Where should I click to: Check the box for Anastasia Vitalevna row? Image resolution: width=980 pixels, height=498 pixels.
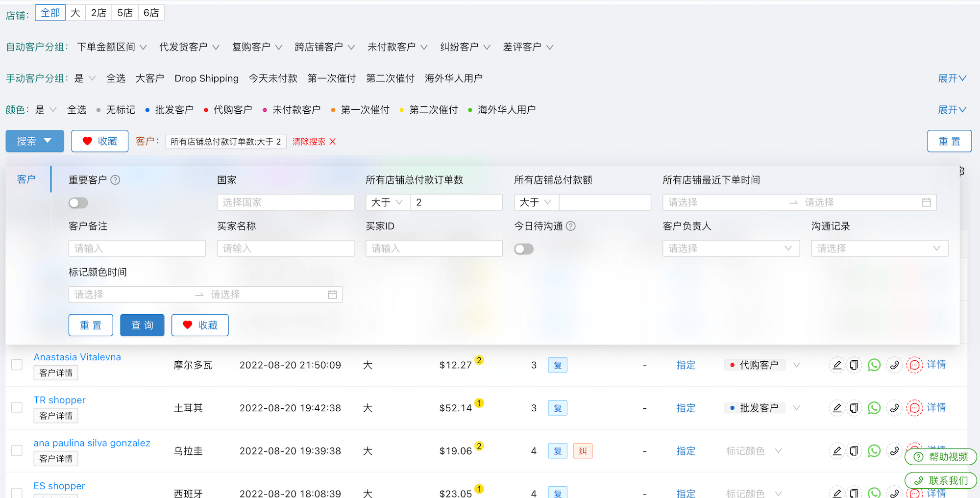pyautogui.click(x=17, y=365)
